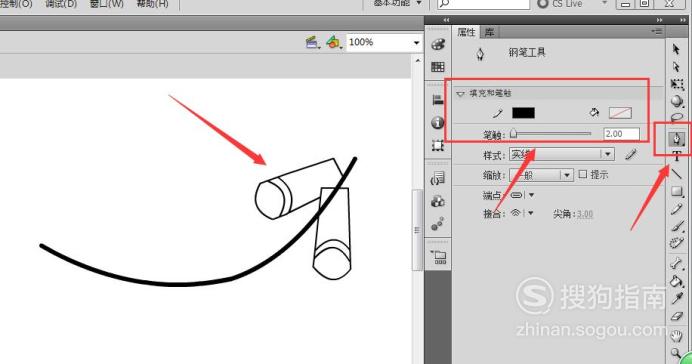Select the Paint Bucket tool
The width and height of the screenshot is (692, 364).
677,281
